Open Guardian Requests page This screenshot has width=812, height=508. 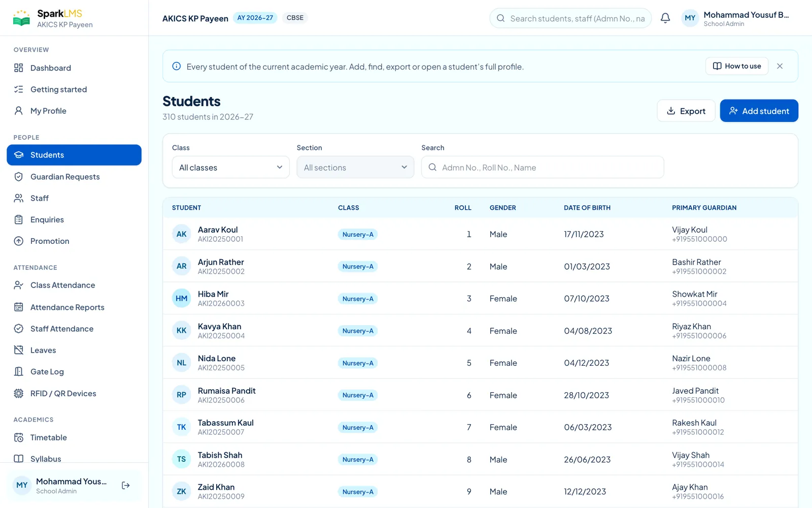[x=74, y=177]
